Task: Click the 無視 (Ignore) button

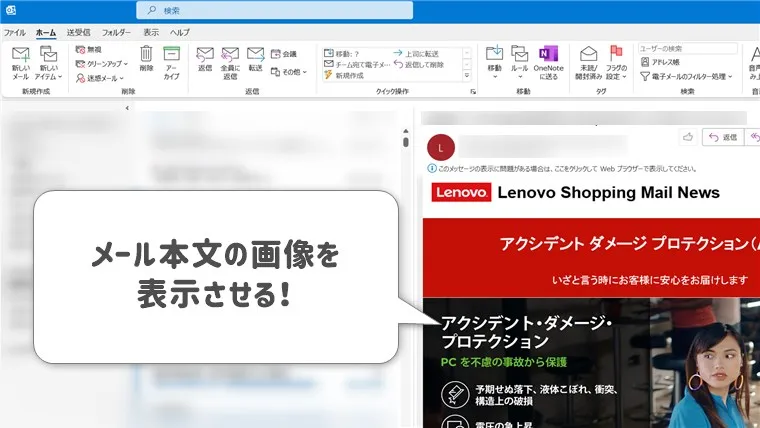Action: [x=89, y=49]
